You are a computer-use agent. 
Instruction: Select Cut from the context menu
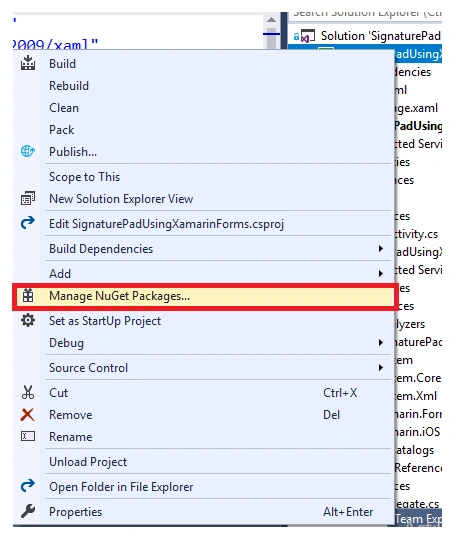click(203, 393)
